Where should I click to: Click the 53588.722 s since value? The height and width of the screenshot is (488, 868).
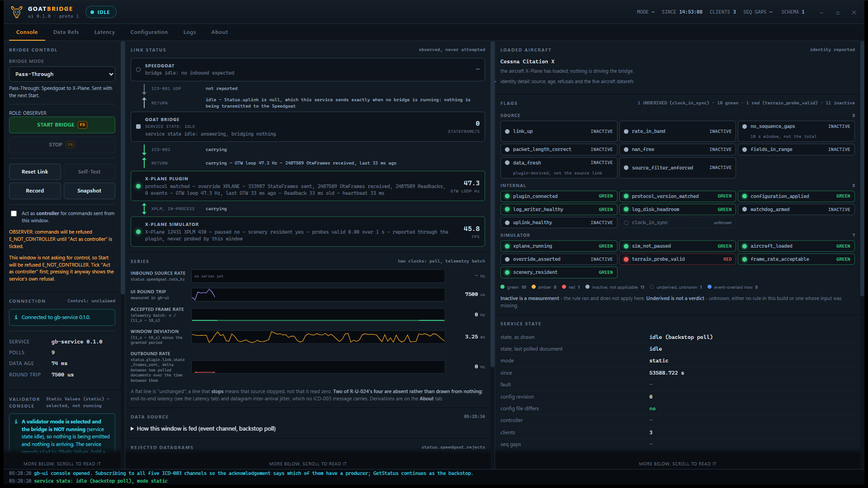pos(667,373)
